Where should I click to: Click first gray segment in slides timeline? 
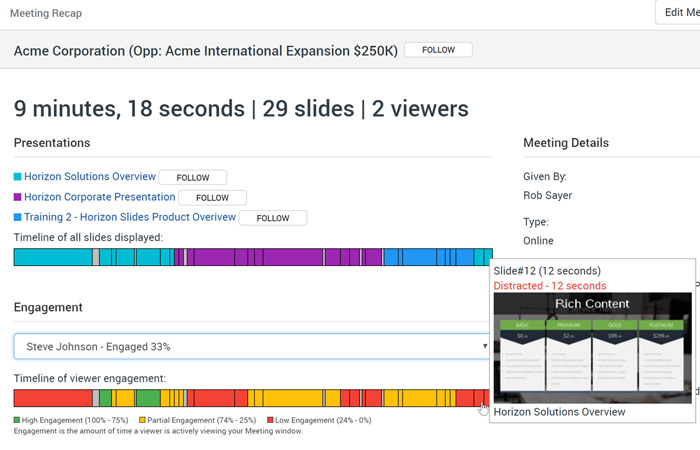pyautogui.click(x=96, y=257)
